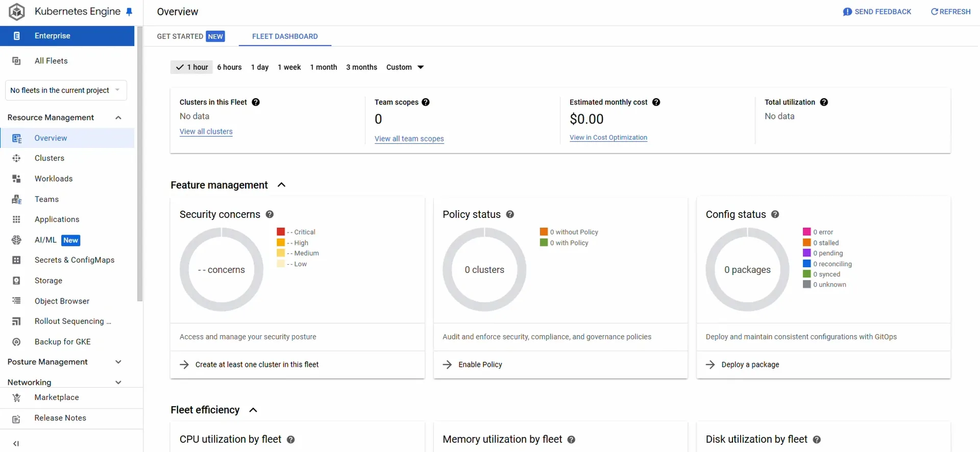Select the 1 day time range
Image resolution: width=980 pixels, height=452 pixels.
coord(260,67)
